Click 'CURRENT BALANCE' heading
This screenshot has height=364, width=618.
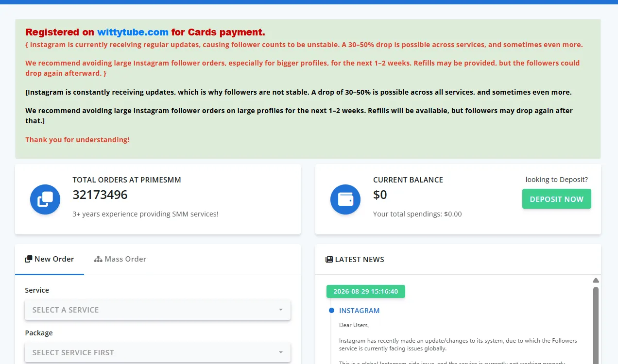click(x=408, y=180)
